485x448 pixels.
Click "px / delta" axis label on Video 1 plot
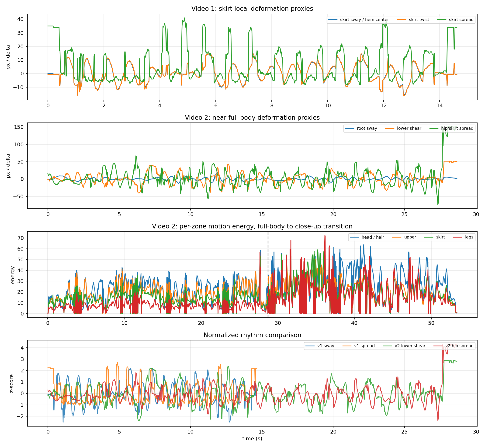click(8, 57)
